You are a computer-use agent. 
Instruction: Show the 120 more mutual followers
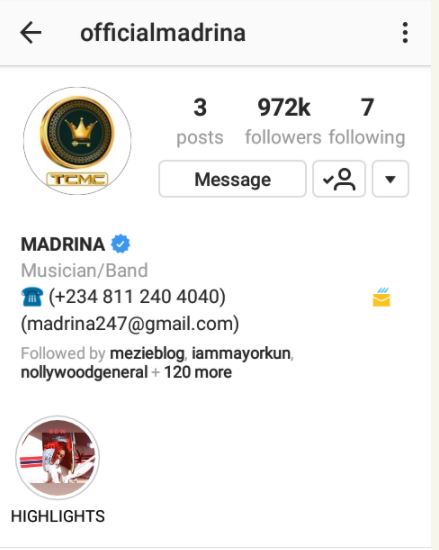198,373
